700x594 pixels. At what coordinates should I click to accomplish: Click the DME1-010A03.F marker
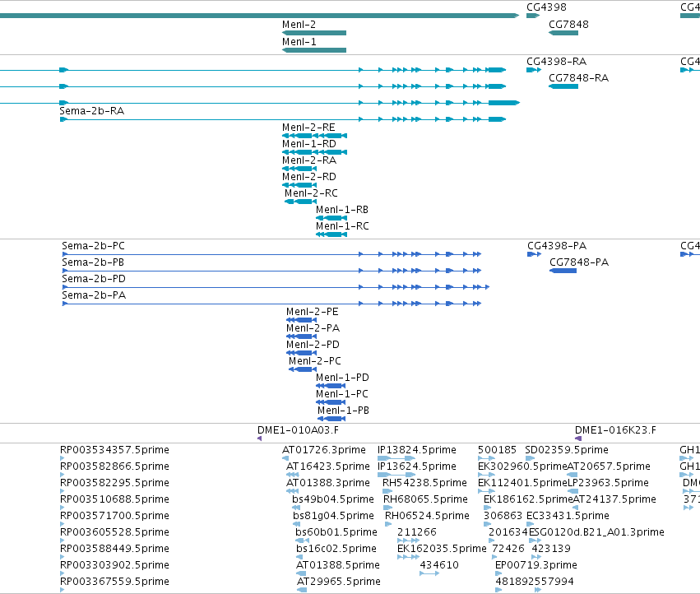point(259,439)
